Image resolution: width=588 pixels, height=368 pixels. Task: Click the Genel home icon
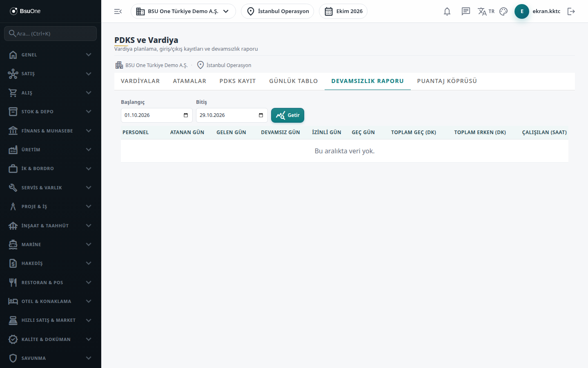[x=13, y=55]
